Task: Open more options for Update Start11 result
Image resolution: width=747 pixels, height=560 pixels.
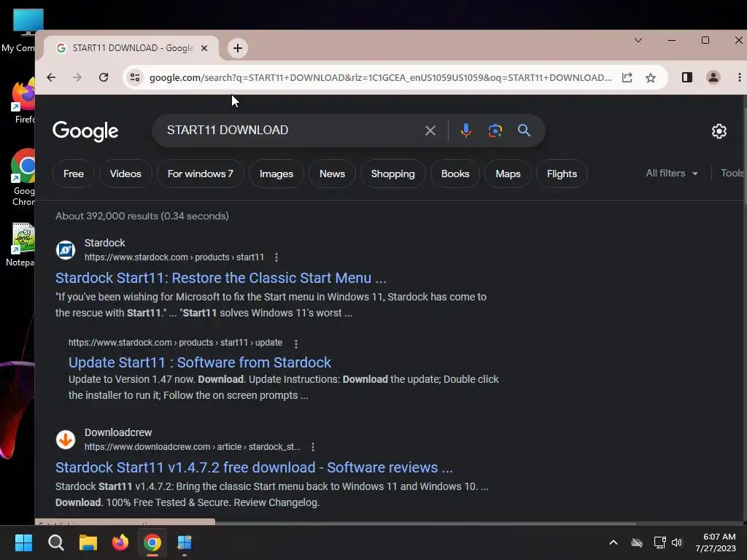Action: (x=296, y=344)
